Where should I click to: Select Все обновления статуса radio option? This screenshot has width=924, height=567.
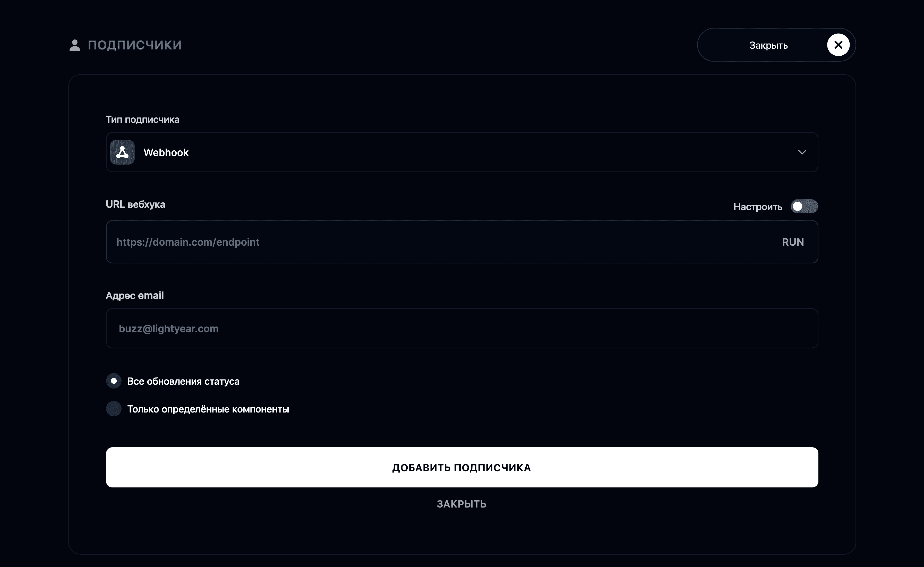pyautogui.click(x=114, y=381)
